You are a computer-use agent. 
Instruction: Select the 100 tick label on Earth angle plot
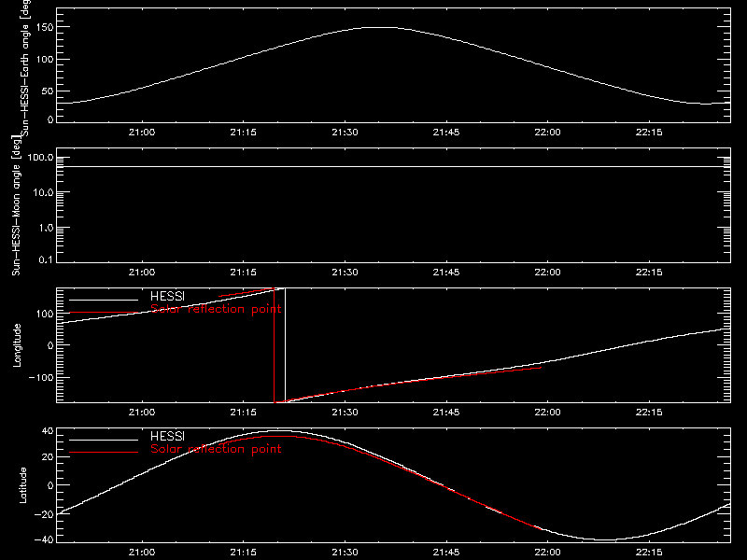click(x=44, y=60)
